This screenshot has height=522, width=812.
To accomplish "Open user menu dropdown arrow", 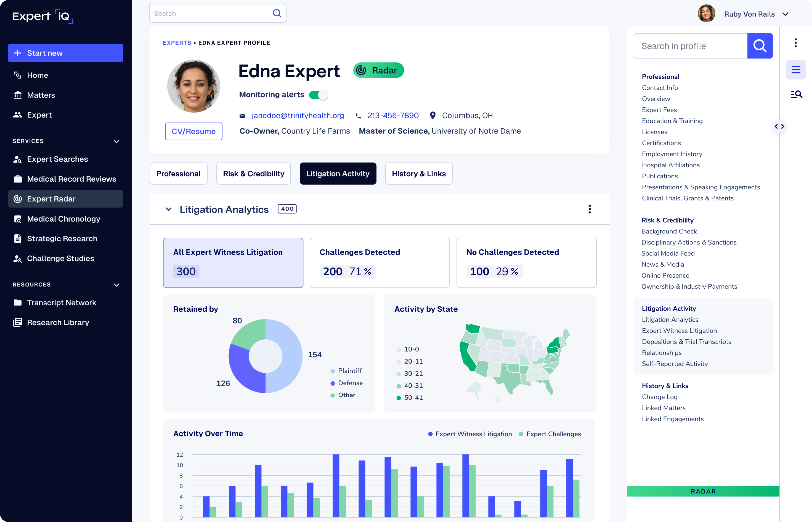I will (785, 14).
